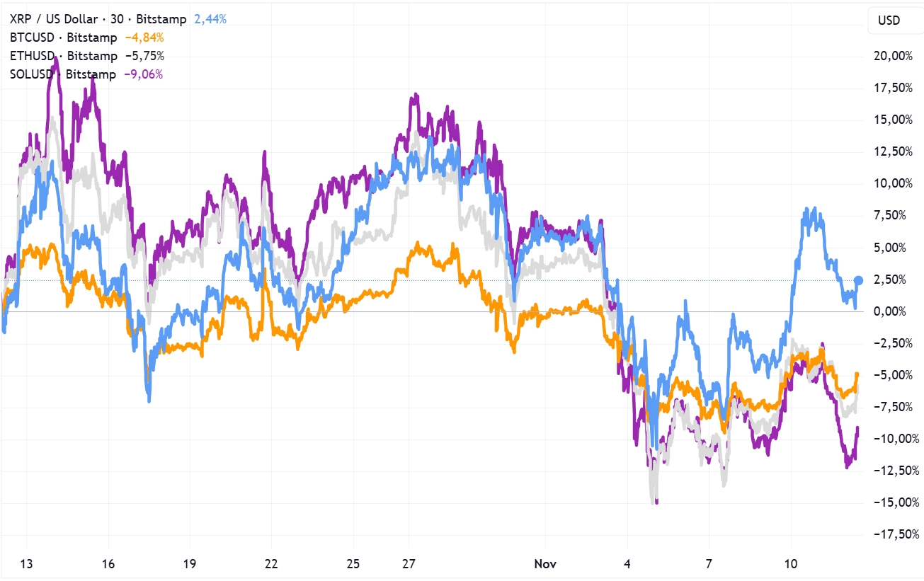Click the 0,00% price scale label
924x581 pixels.
(895, 311)
